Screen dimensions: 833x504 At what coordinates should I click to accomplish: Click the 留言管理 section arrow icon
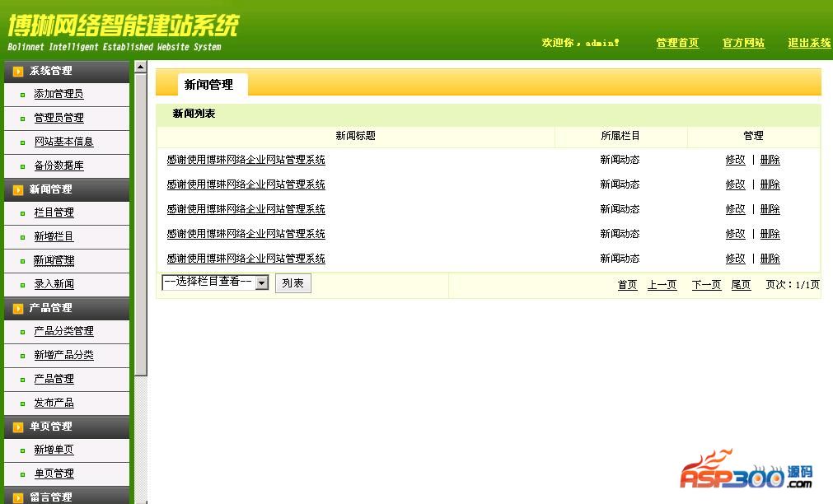pos(18,497)
